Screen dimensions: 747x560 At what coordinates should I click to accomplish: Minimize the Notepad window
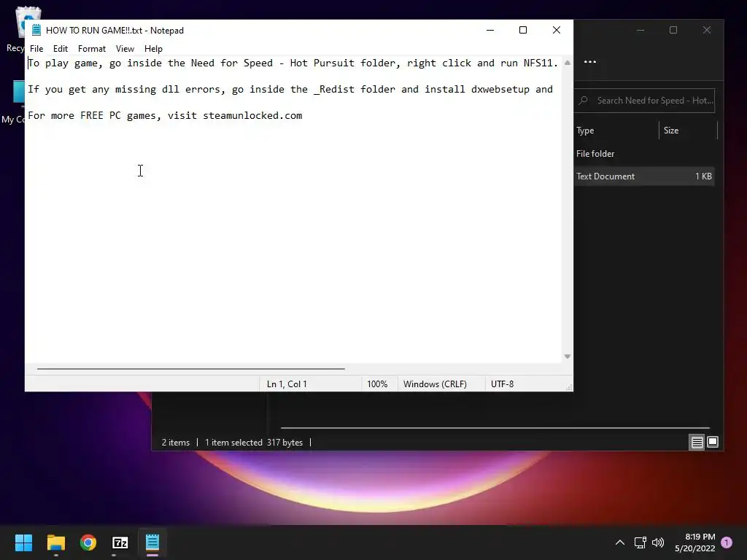coord(489,30)
